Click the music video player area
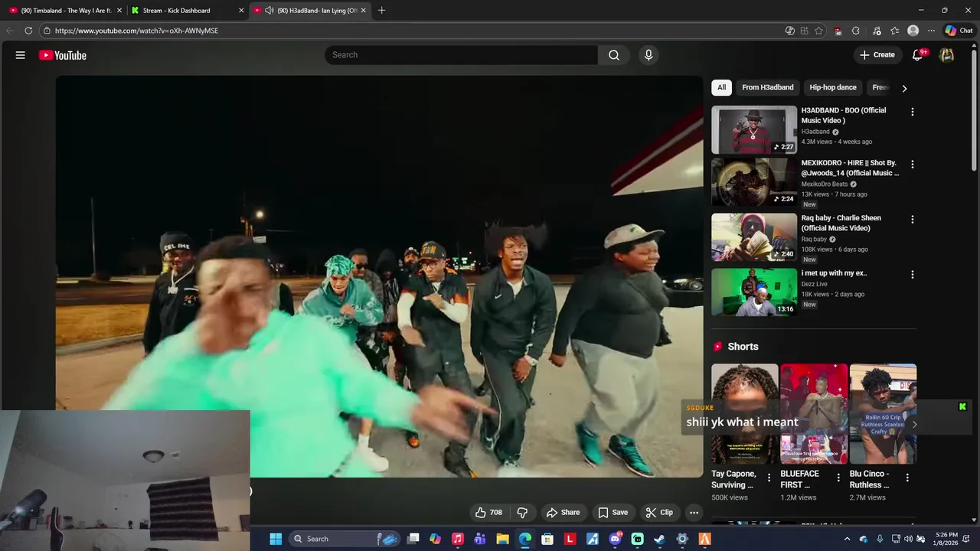 coord(379,276)
